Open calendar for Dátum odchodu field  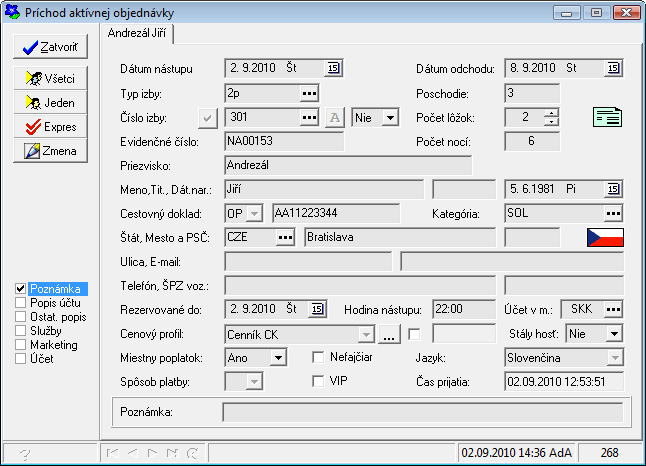[x=613, y=68]
